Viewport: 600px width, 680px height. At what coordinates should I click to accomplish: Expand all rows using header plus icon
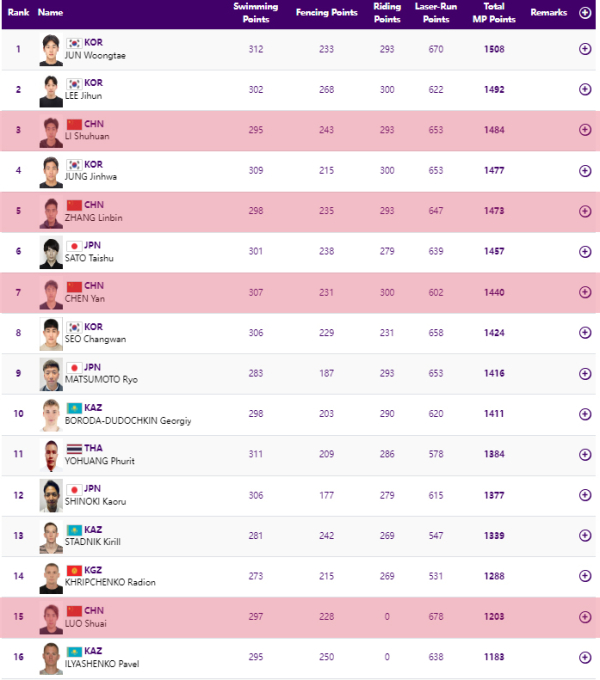pyautogui.click(x=585, y=13)
